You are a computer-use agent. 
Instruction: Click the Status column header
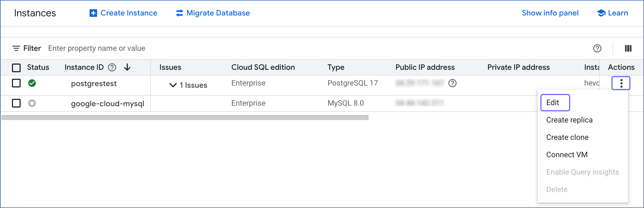pos(38,67)
